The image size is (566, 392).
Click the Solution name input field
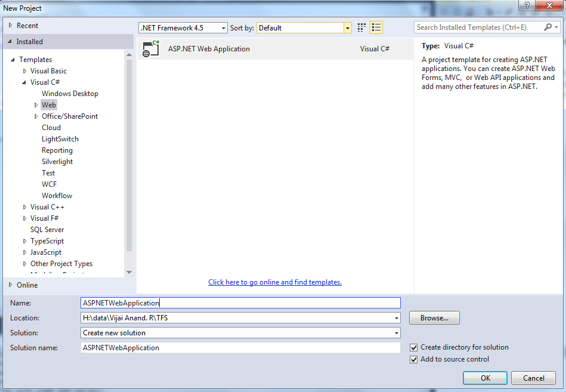pos(240,348)
